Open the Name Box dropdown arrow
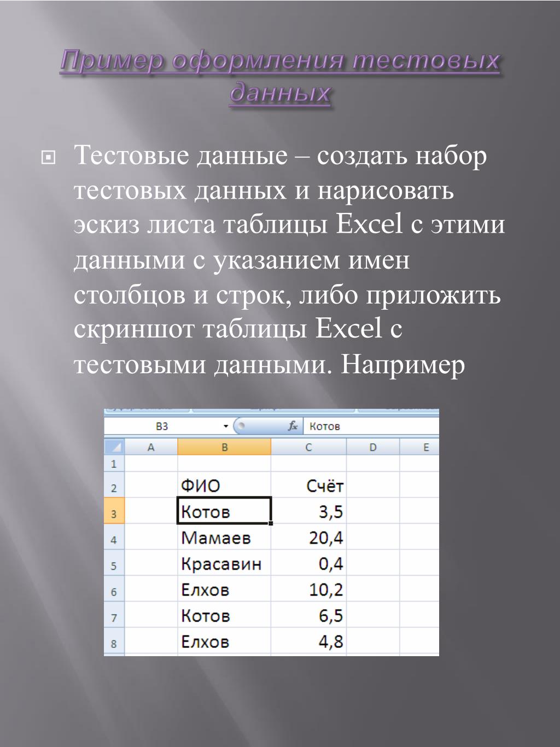This screenshot has height=747, width=560. [225, 426]
